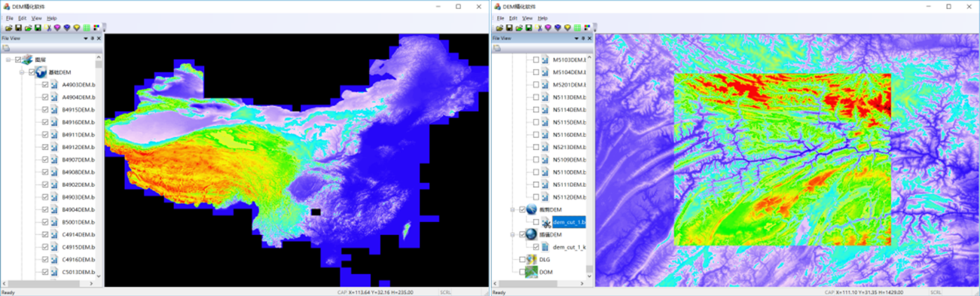Image resolution: width=980 pixels, height=296 pixels.
Task: Click the green save icon in right toolbar
Action: [x=529, y=28]
